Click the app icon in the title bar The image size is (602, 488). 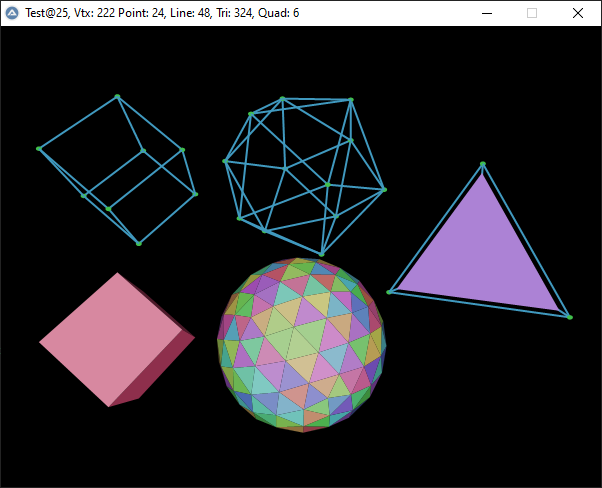coord(13,13)
